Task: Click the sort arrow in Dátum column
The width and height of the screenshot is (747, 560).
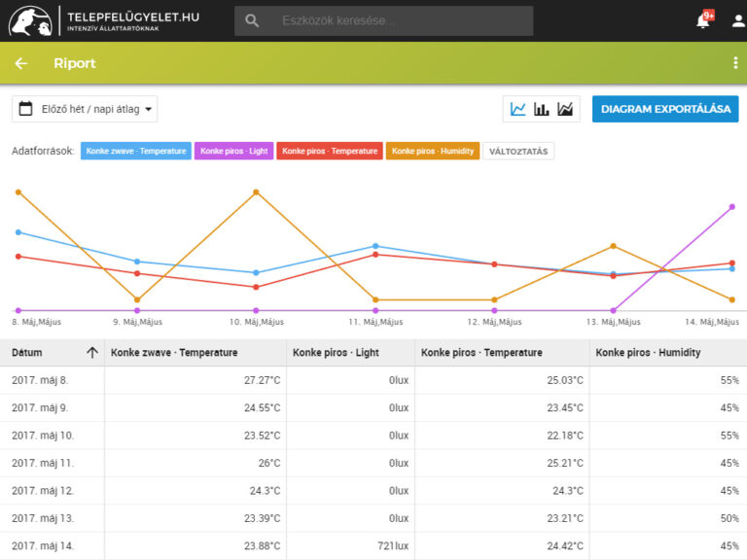Action: point(92,352)
